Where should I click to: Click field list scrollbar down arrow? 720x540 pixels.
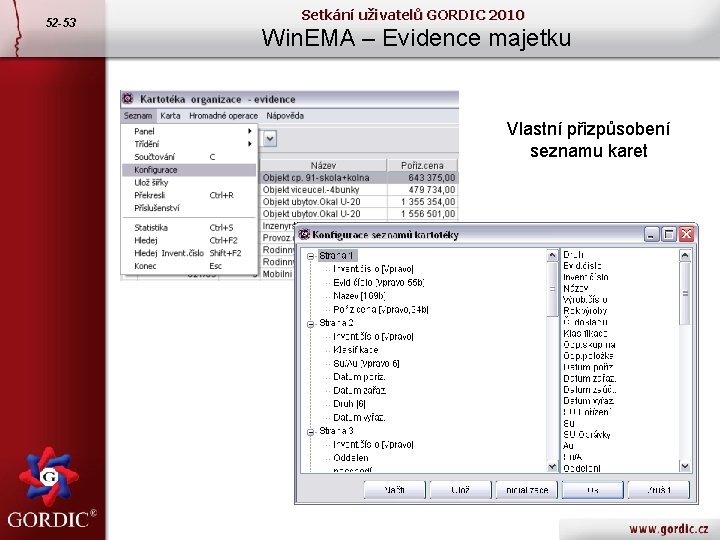point(685,466)
